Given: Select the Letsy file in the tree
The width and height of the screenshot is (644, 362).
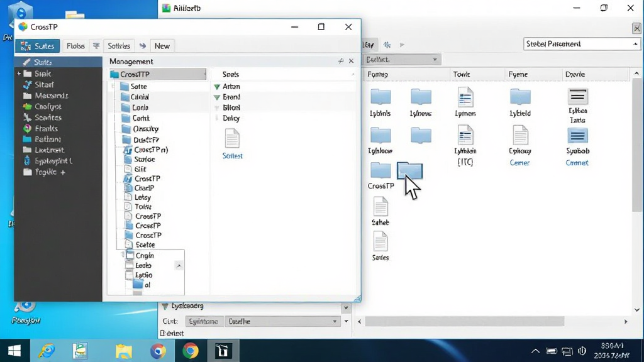Looking at the screenshot, I should click(x=143, y=197).
